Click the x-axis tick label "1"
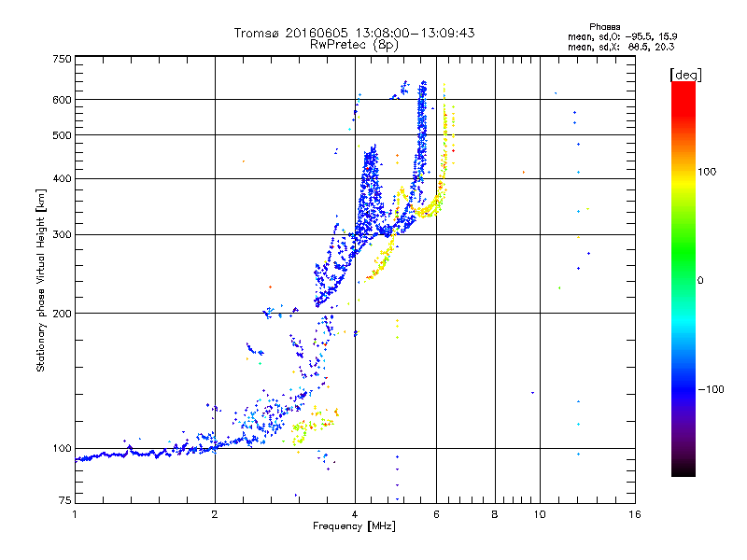 [75, 514]
